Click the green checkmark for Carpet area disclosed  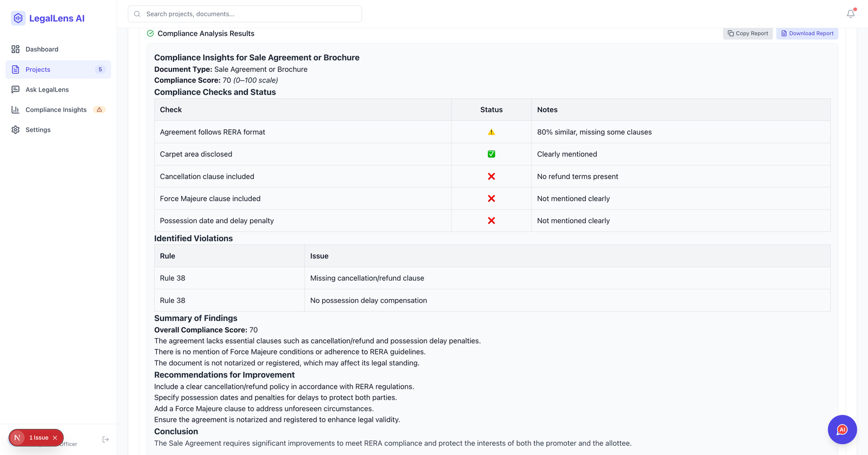(492, 154)
